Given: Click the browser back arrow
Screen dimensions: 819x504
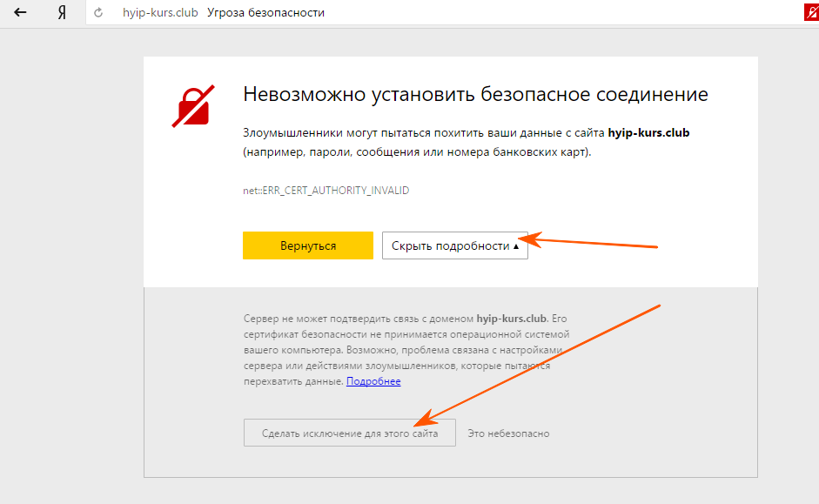Looking at the screenshot, I should pos(20,13).
